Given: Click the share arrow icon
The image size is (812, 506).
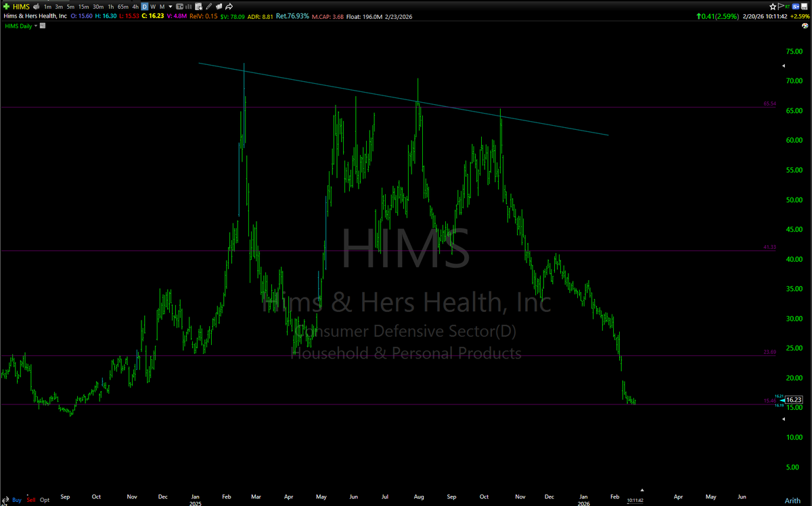Looking at the screenshot, I should [229, 7].
